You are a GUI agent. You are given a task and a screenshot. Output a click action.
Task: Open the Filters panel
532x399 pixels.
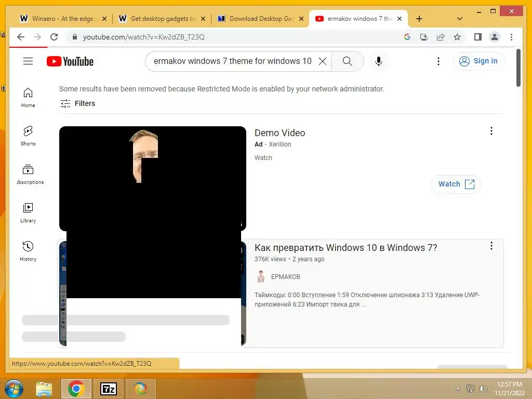tap(78, 103)
